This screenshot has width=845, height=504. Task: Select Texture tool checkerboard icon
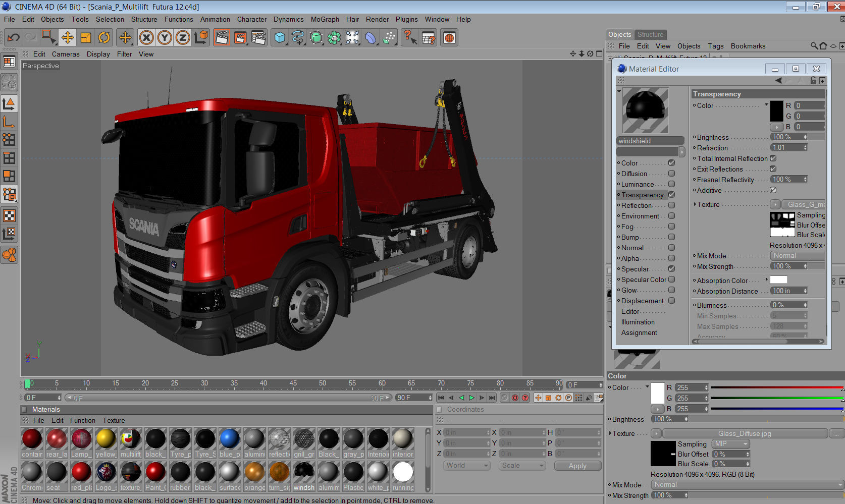click(9, 216)
